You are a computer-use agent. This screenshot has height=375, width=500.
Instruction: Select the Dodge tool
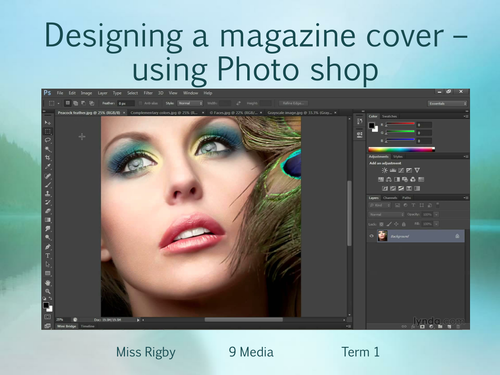[x=48, y=237]
